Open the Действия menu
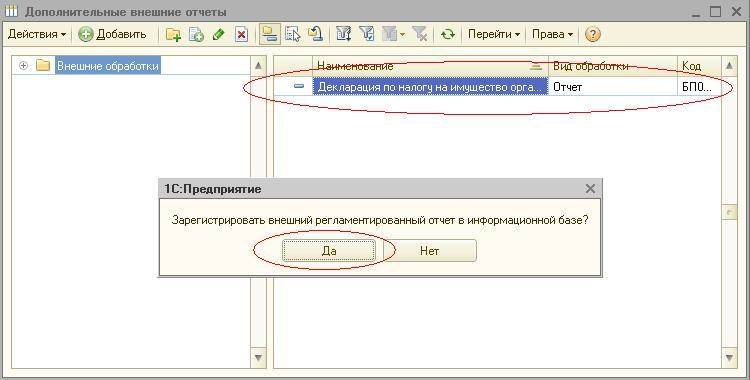 coord(37,34)
